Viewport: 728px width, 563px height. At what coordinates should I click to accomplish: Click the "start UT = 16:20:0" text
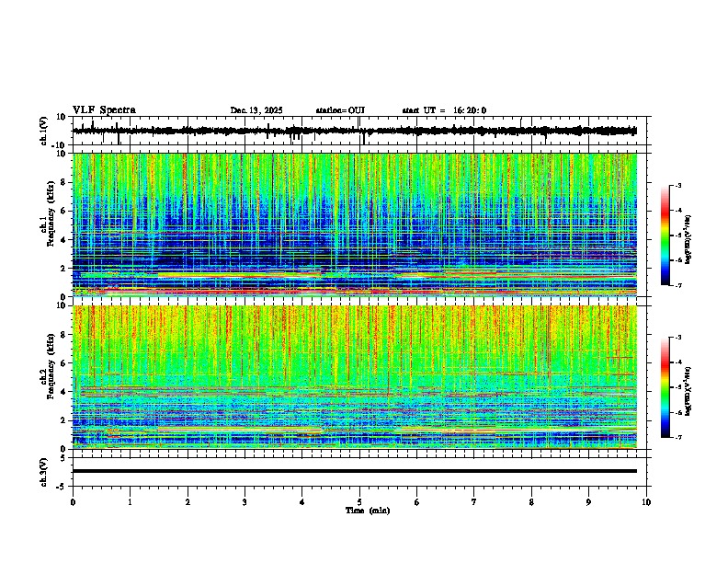[x=444, y=110]
